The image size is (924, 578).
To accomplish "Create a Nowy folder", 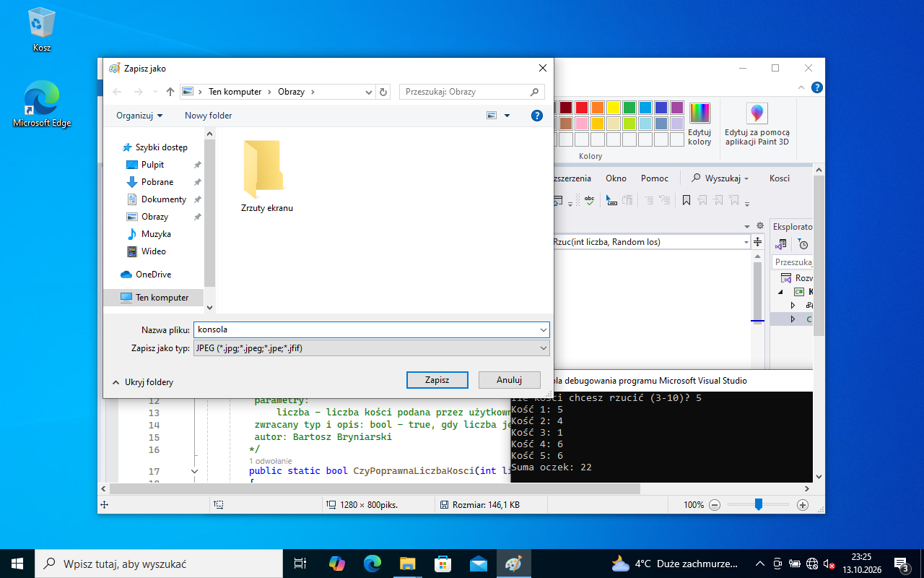I will [x=209, y=116].
